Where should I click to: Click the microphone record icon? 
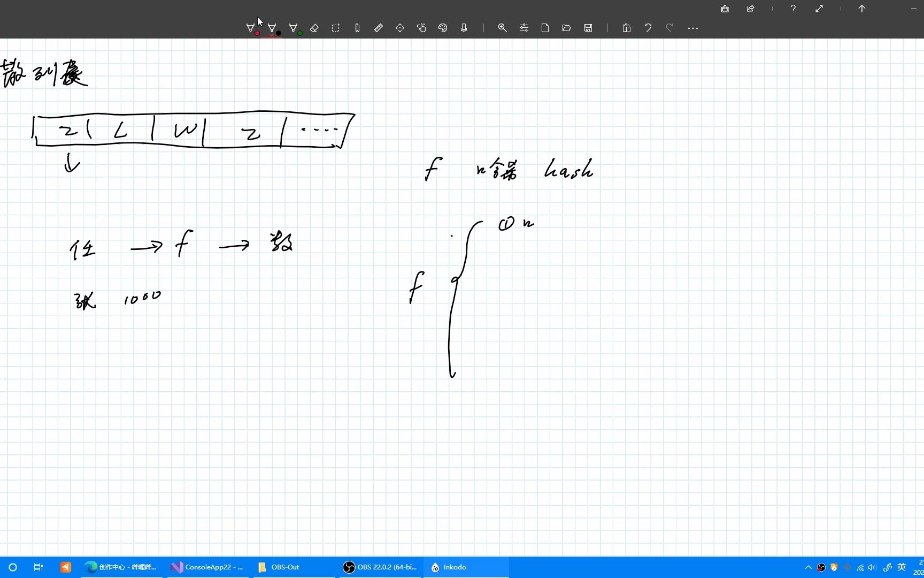point(464,28)
